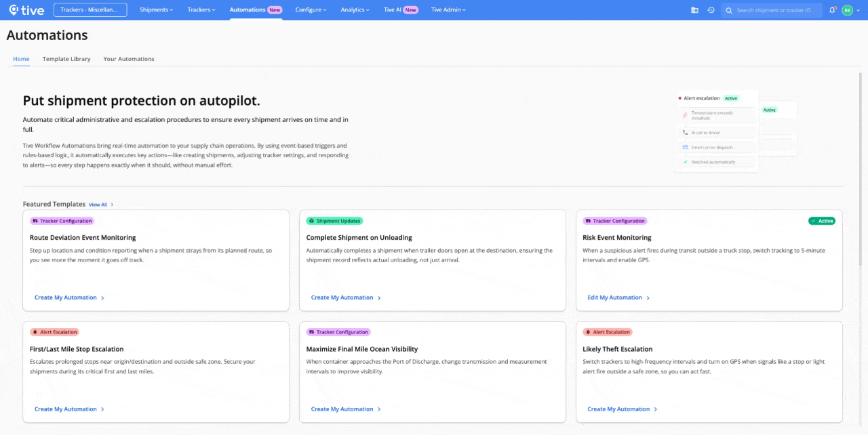Focus the shipment or tracker ID search field
The image size is (868, 435).
[772, 10]
